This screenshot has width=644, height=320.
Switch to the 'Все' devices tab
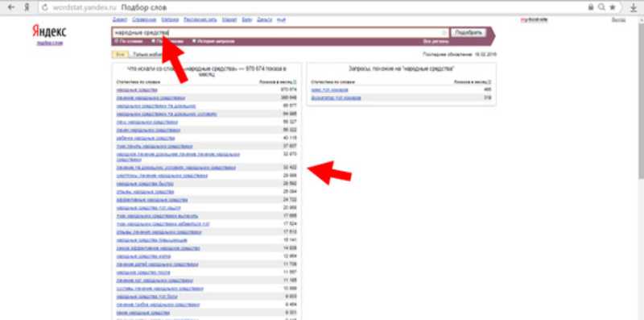[x=119, y=54]
